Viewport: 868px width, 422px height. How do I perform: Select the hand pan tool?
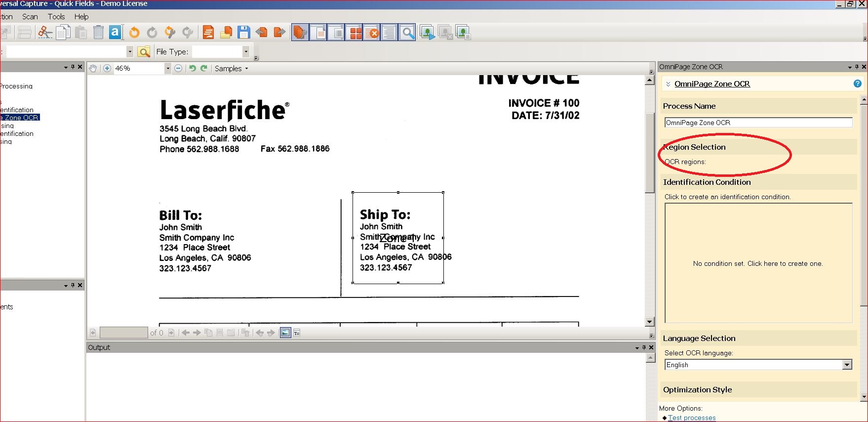point(93,68)
